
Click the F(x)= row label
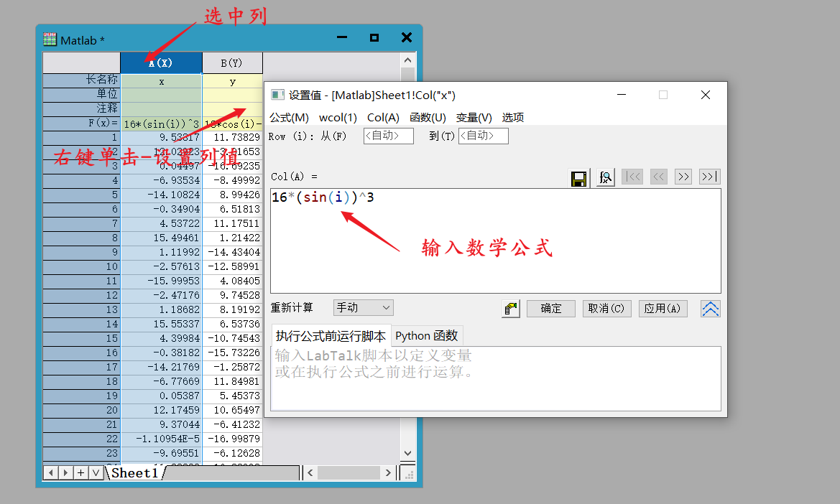point(81,123)
